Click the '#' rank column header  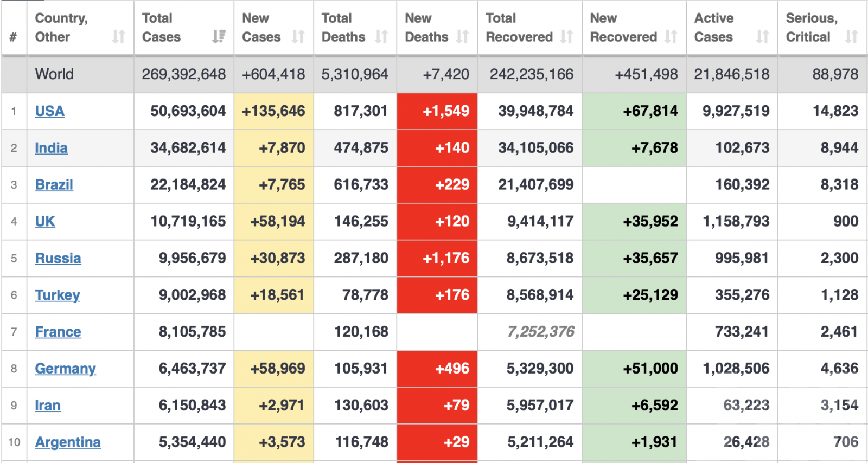click(13, 37)
